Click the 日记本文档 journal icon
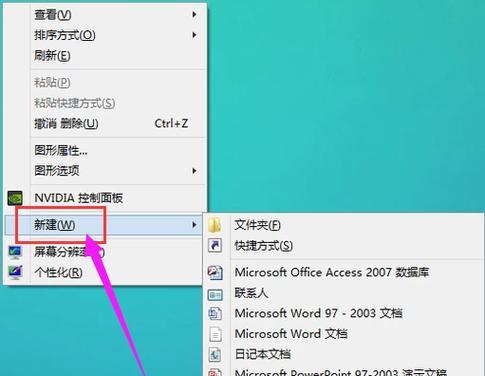485x376 pixels. [215, 355]
